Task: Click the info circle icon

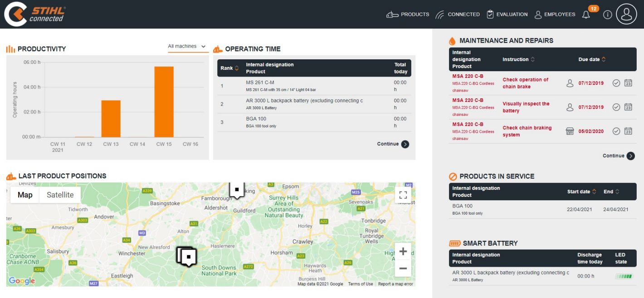Action: point(608,15)
